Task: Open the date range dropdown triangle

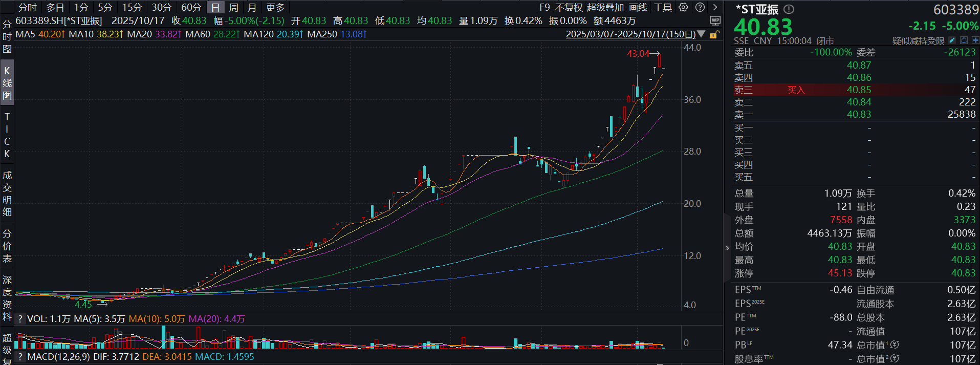Action: [x=702, y=34]
